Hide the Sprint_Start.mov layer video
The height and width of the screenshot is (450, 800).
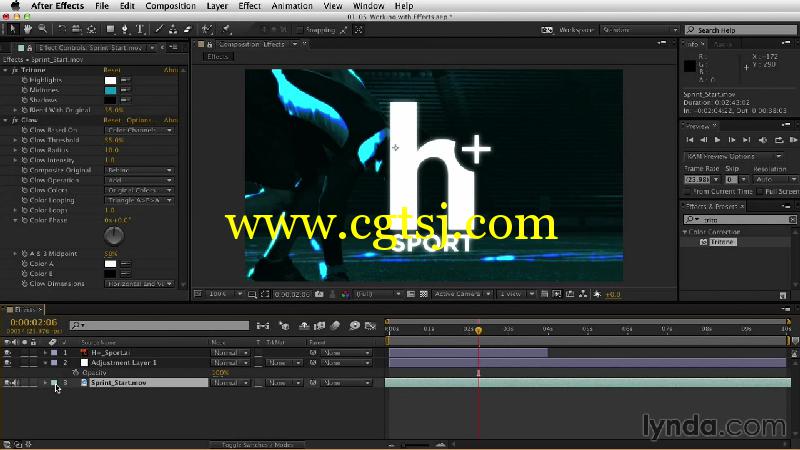pos(7,383)
